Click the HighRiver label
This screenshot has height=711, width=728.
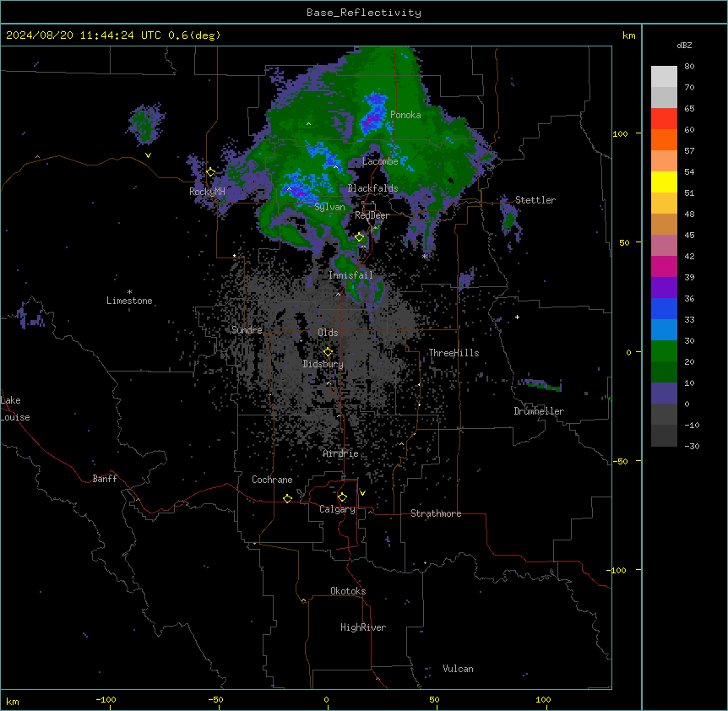(x=363, y=627)
